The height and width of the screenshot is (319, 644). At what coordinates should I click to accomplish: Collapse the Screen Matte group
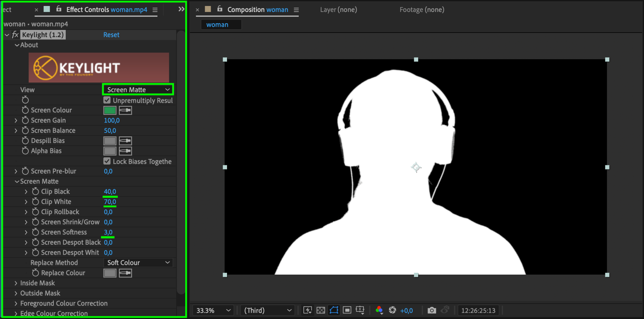click(17, 182)
